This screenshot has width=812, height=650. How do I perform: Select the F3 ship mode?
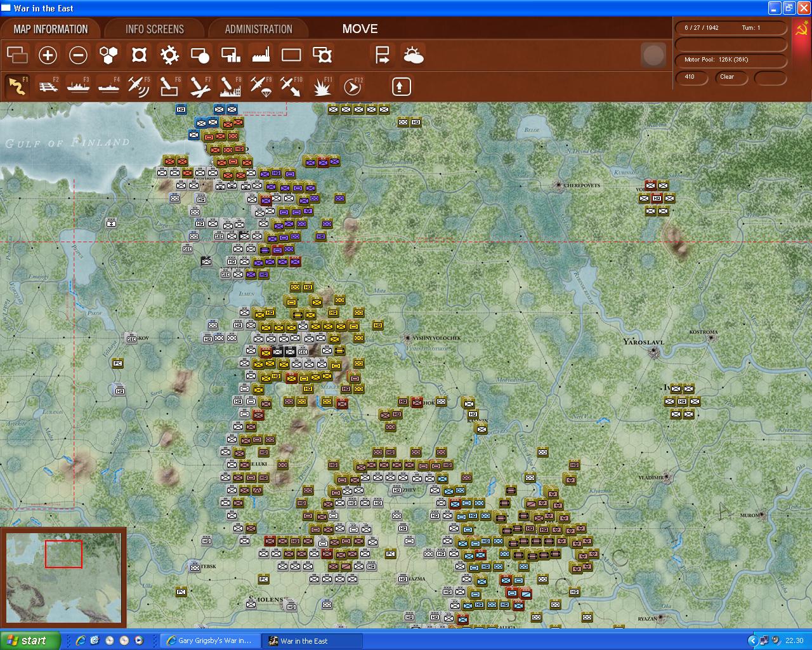pyautogui.click(x=78, y=86)
